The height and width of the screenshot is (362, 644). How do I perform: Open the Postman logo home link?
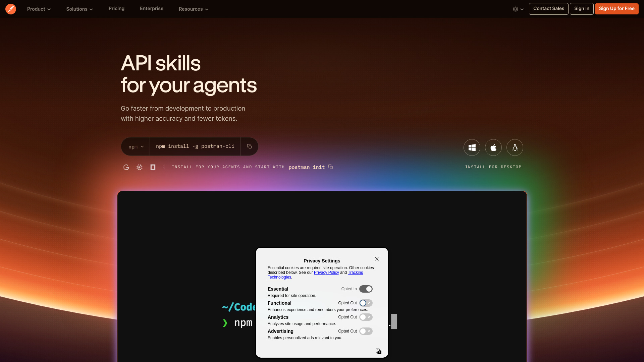(x=11, y=9)
